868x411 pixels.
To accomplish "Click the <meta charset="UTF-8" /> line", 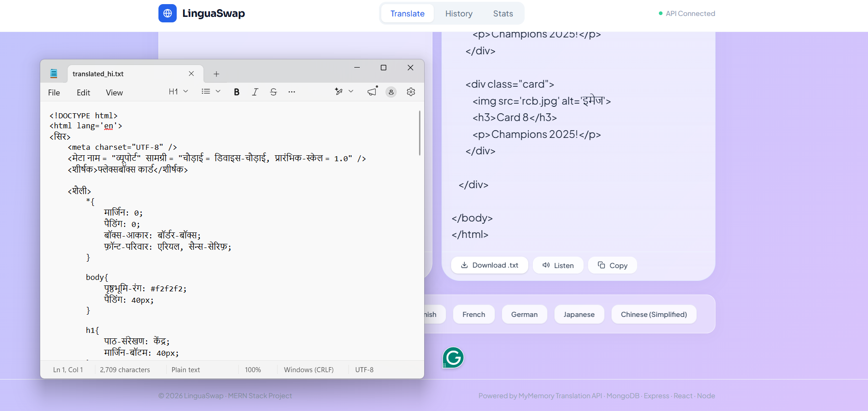I will 122,147.
